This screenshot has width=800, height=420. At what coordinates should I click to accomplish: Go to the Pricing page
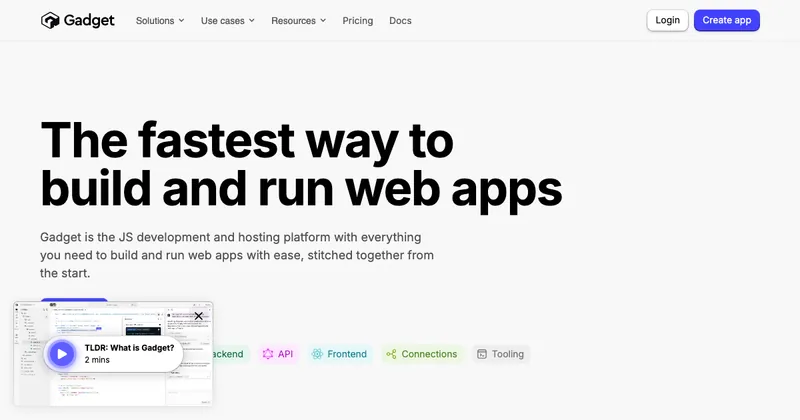358,21
